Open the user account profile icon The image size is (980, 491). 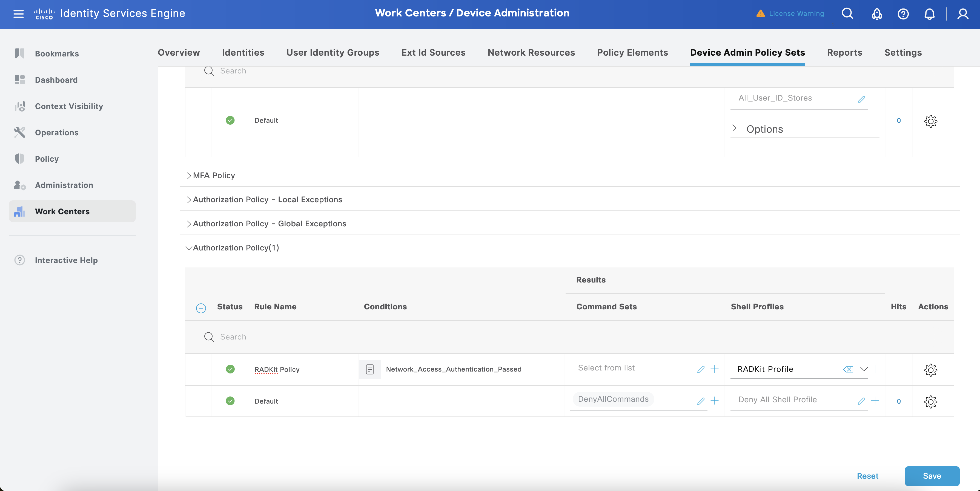(963, 14)
